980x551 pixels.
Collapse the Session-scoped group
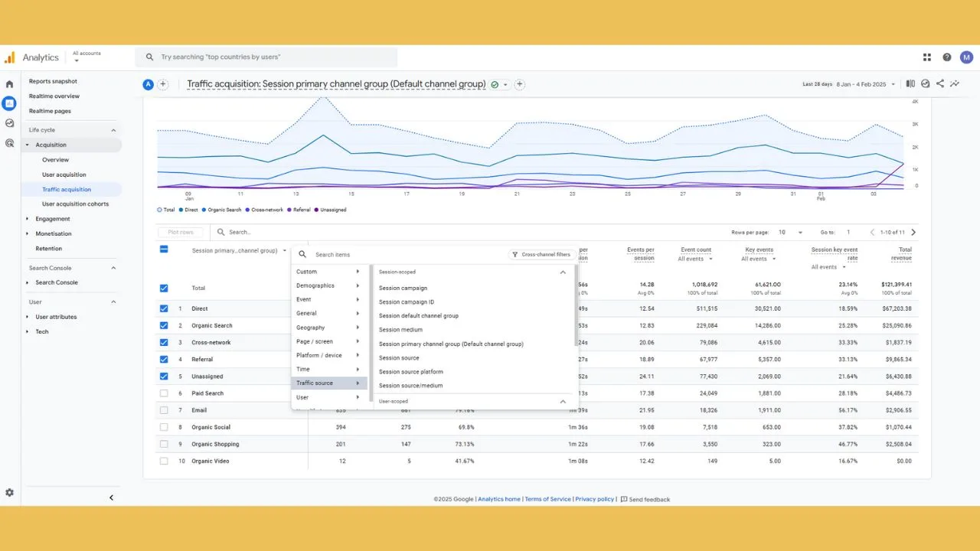(x=563, y=272)
